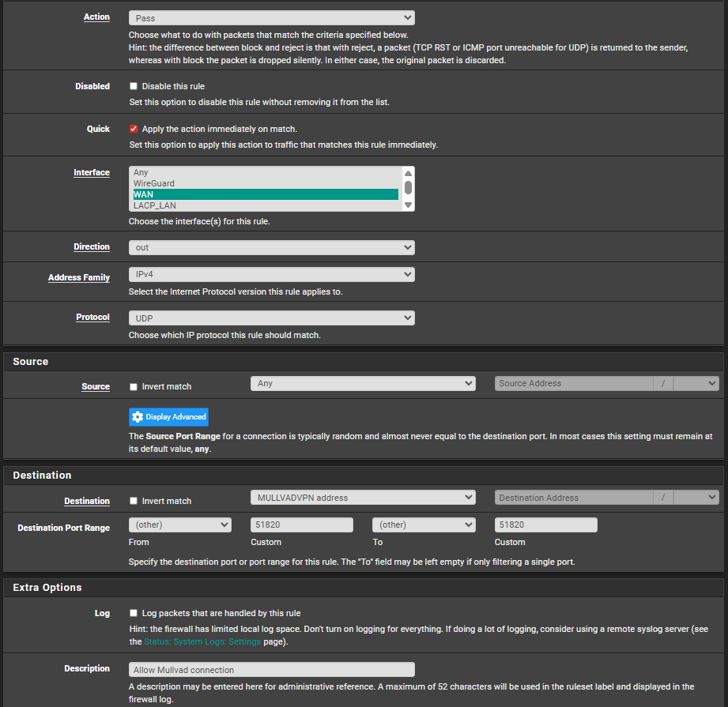This screenshot has height=707, width=728.
Task: Expand the Address Family IPv4 dropdown
Action: pos(271,274)
